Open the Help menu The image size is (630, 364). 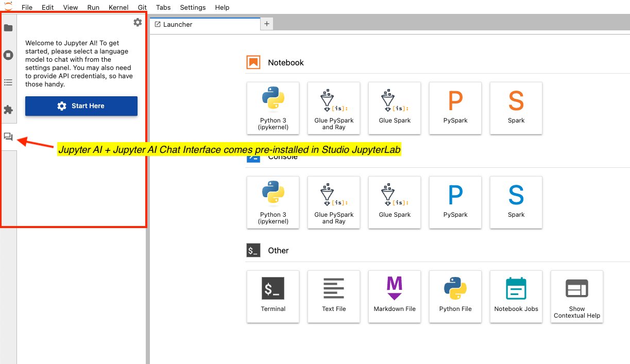[x=222, y=7]
